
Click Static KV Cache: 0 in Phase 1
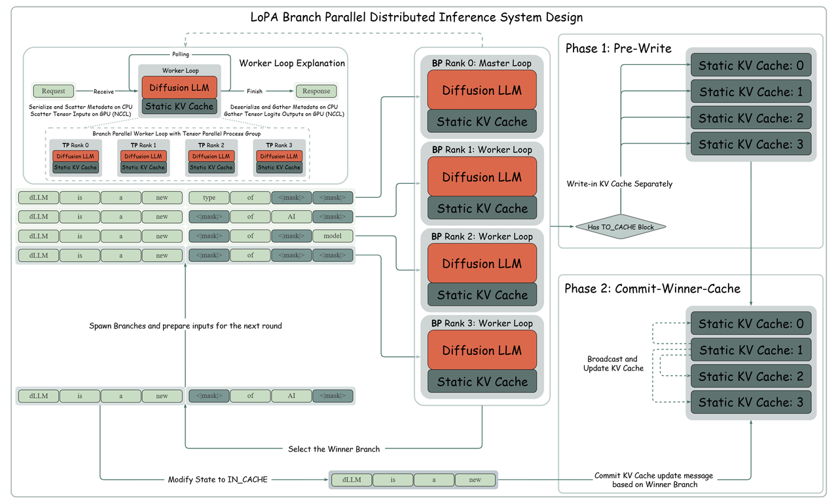coord(750,65)
